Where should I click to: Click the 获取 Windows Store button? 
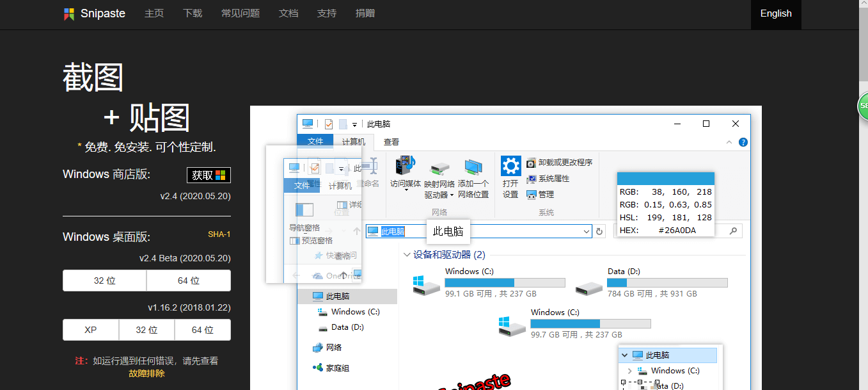(209, 174)
